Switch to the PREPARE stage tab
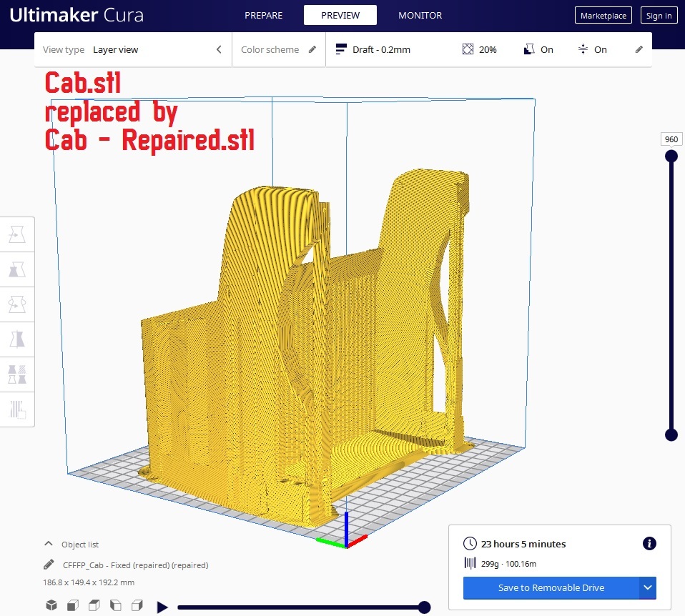Screen dimensions: 685x616 [263, 15]
